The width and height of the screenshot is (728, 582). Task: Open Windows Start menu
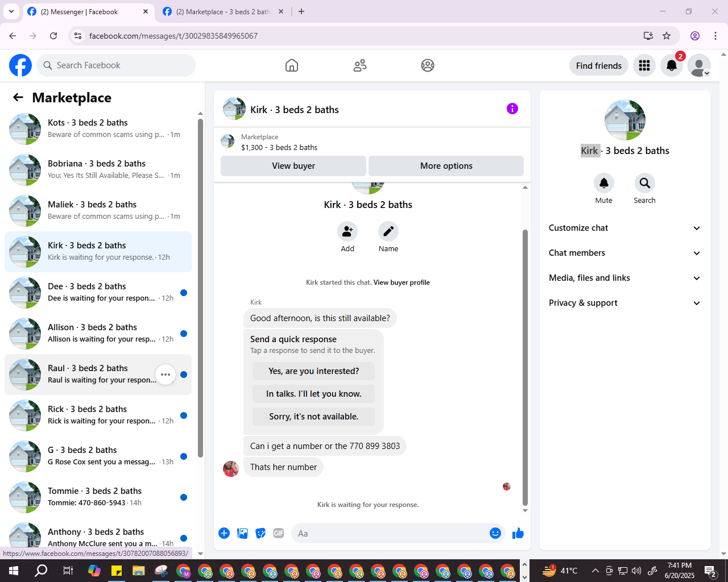14,571
